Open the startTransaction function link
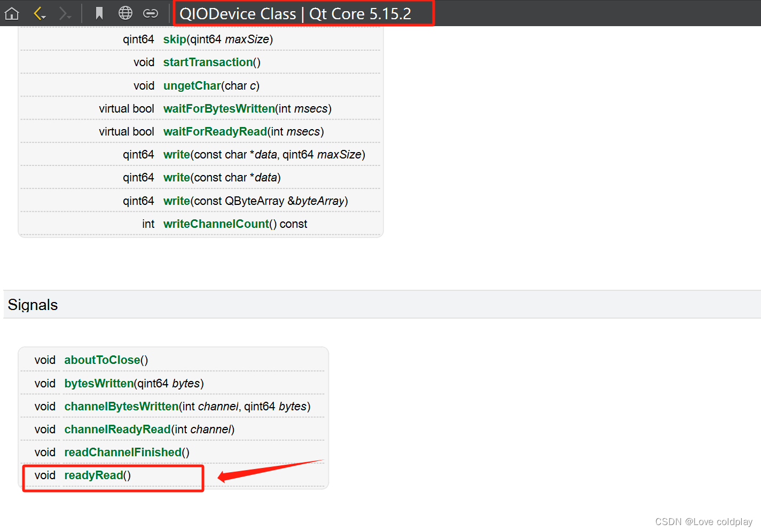The height and width of the screenshot is (532, 761). click(208, 62)
